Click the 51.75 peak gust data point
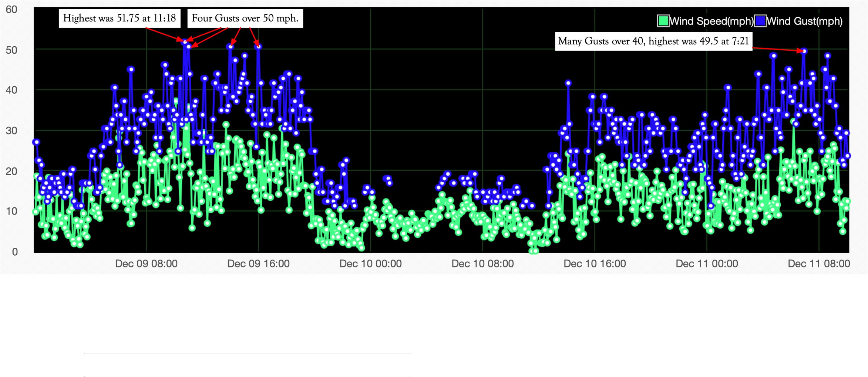This screenshot has width=868, height=377. [x=185, y=42]
